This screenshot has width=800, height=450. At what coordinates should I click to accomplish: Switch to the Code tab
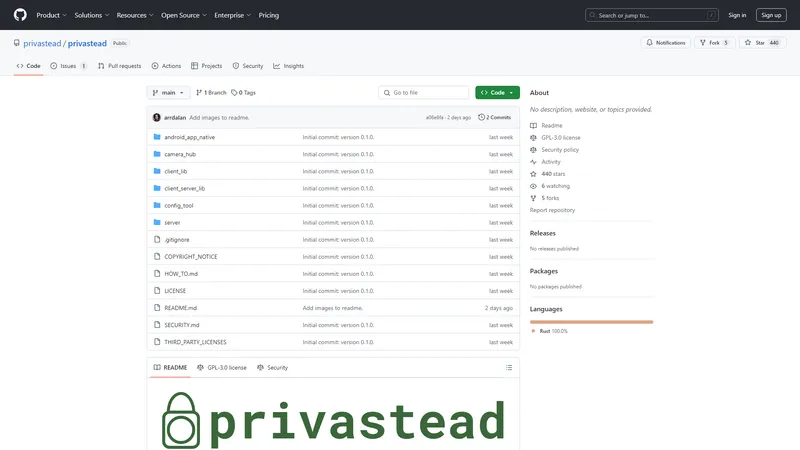point(29,66)
